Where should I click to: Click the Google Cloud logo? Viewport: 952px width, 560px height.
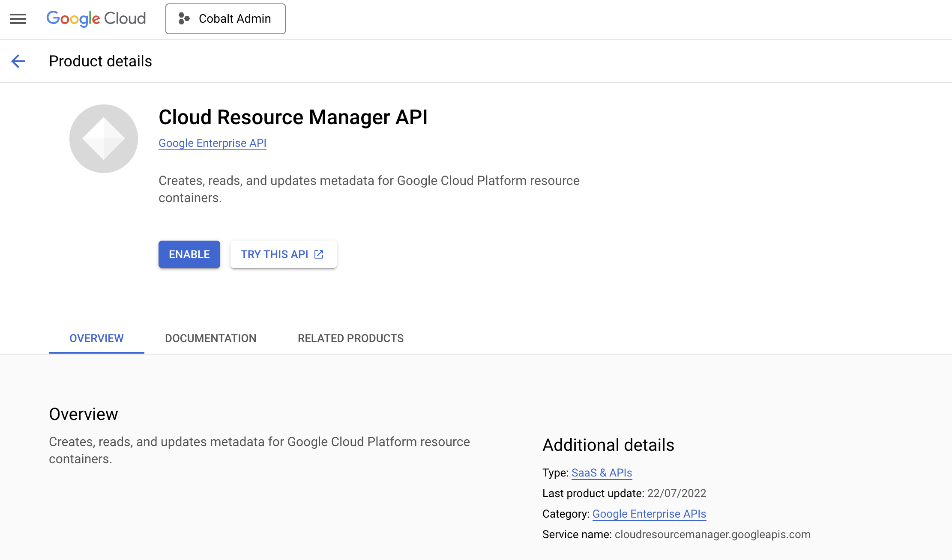point(96,18)
